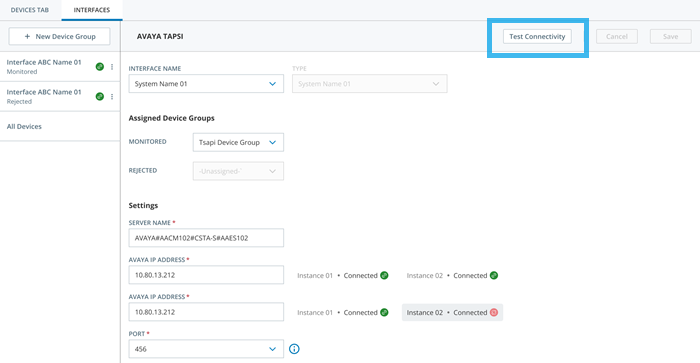Click the info icon next to Port

(294, 349)
